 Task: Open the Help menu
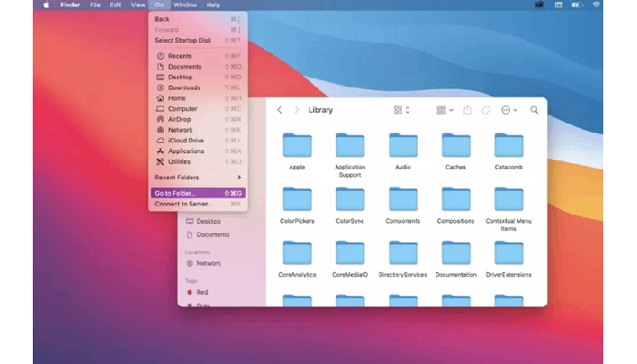click(x=213, y=5)
